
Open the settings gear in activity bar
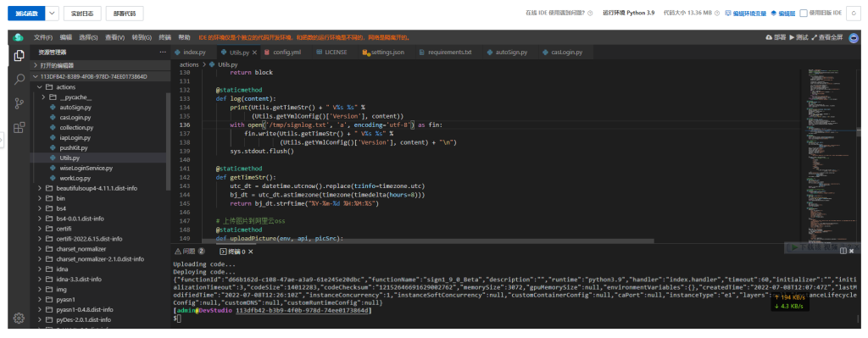(19, 318)
